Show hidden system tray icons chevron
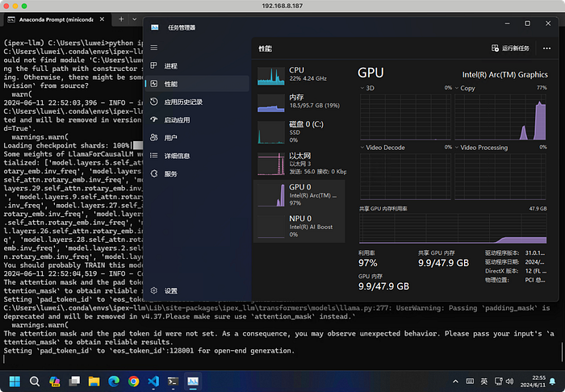 tap(455, 382)
